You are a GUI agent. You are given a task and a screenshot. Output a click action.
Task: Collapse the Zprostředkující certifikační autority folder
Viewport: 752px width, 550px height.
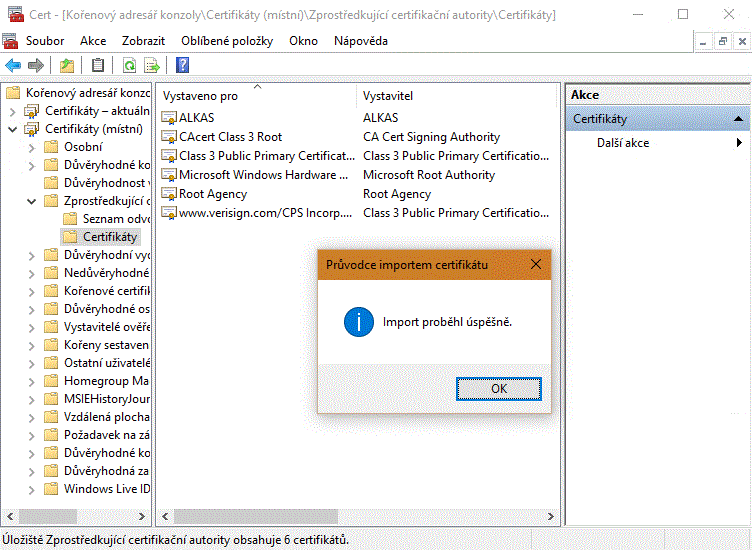31,200
